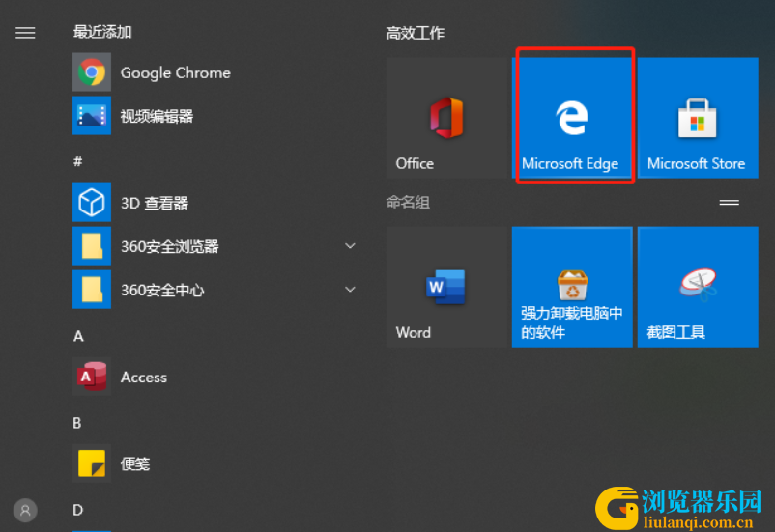Click the A letter index header
Viewport: 775px width, 532px height.
(x=78, y=336)
